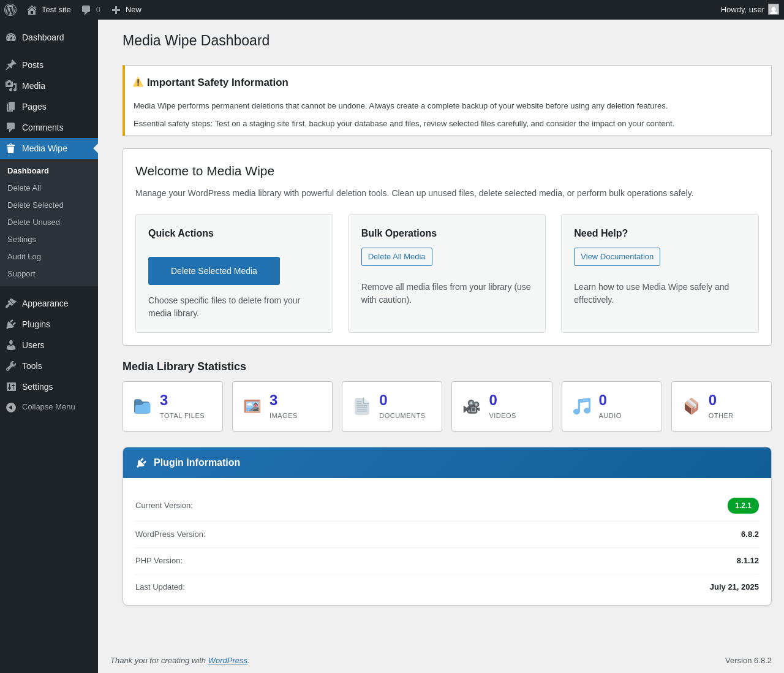Click the camera icon in Videos card
The image size is (784, 673).
(472, 406)
